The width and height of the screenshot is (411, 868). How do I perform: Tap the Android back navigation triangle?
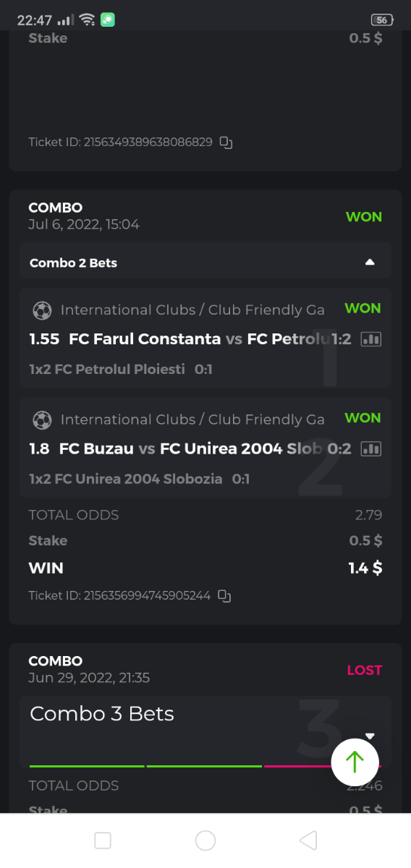308,840
